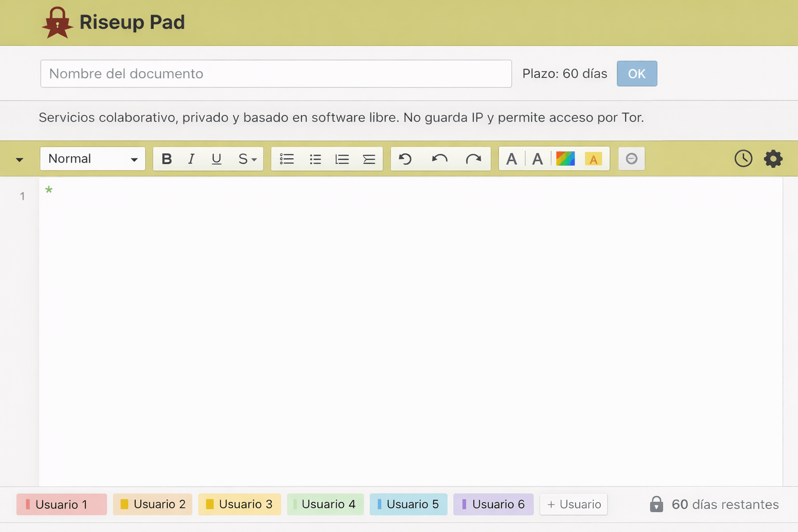Open the Normal paragraph style dropdown
Screen dimensions: 798x532
click(92, 159)
